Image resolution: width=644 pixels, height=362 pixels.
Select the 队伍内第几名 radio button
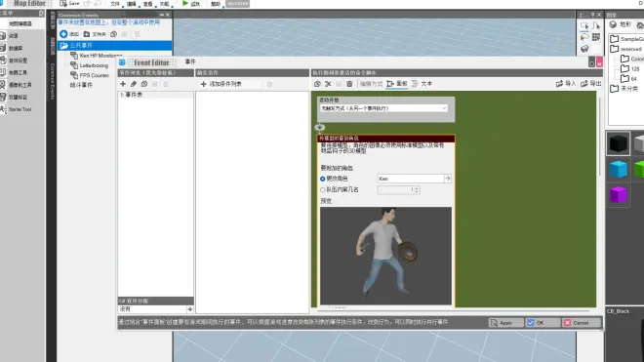(322, 190)
